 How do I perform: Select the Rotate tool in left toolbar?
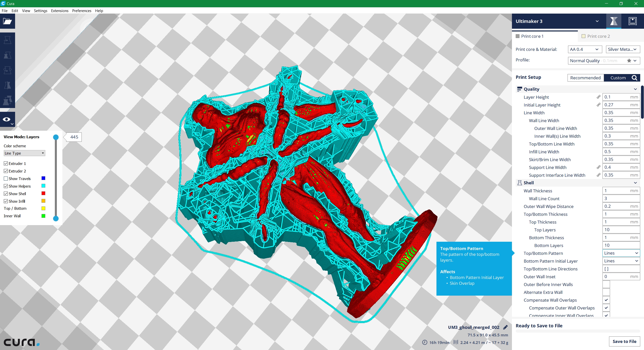point(7,70)
